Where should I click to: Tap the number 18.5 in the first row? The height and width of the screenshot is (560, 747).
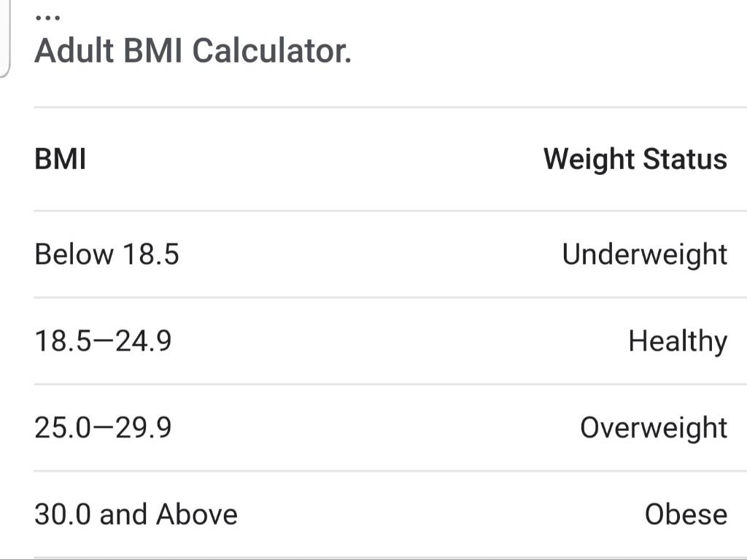pos(150,254)
